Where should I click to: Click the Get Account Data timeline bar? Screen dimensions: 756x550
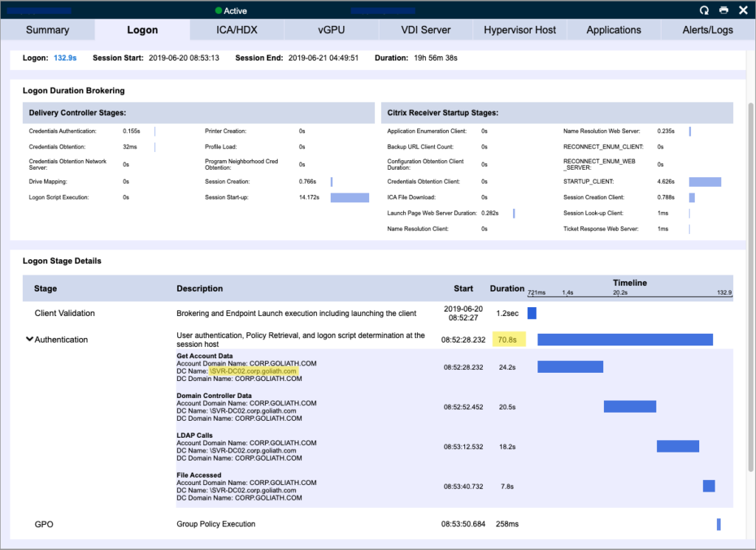pos(571,366)
